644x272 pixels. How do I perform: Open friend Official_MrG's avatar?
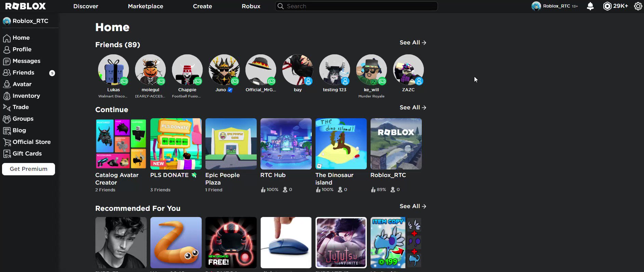coord(261,70)
